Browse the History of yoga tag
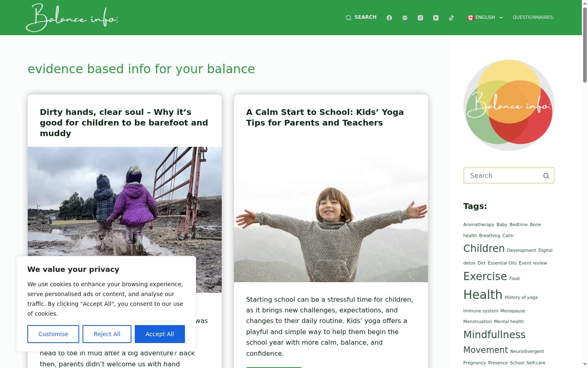The height and width of the screenshot is (368, 588). pos(521,297)
